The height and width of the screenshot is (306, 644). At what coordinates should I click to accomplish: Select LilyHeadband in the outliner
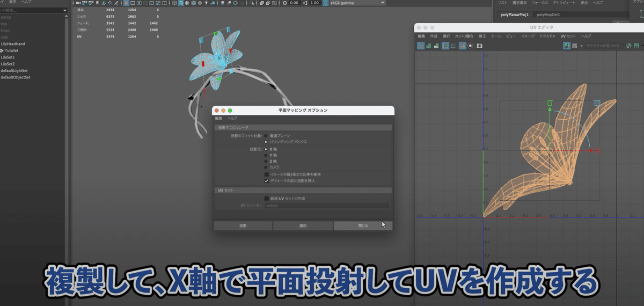13,43
